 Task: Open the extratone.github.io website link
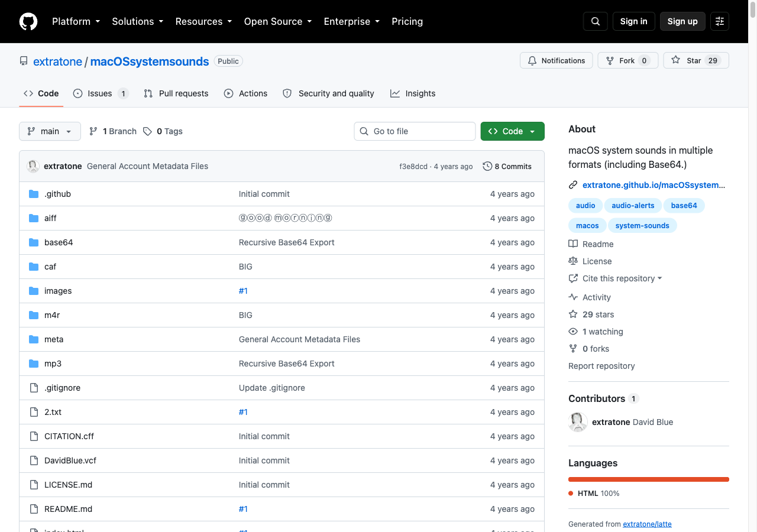point(654,185)
